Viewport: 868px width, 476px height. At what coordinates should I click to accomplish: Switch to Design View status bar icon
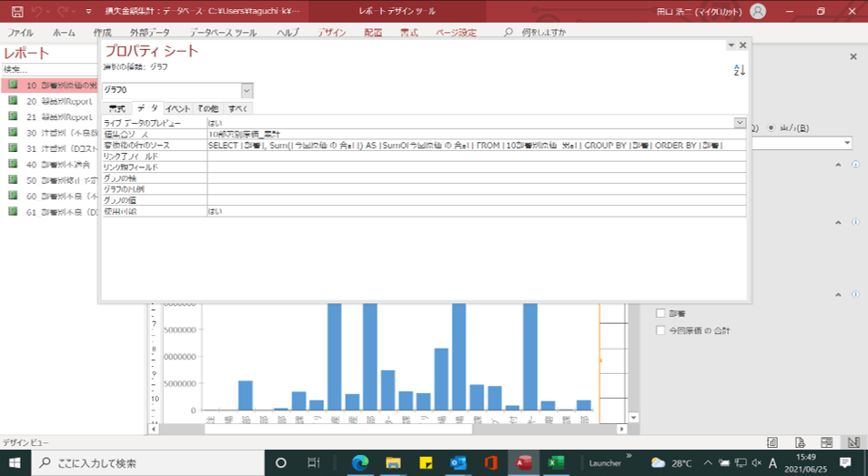pos(853,442)
